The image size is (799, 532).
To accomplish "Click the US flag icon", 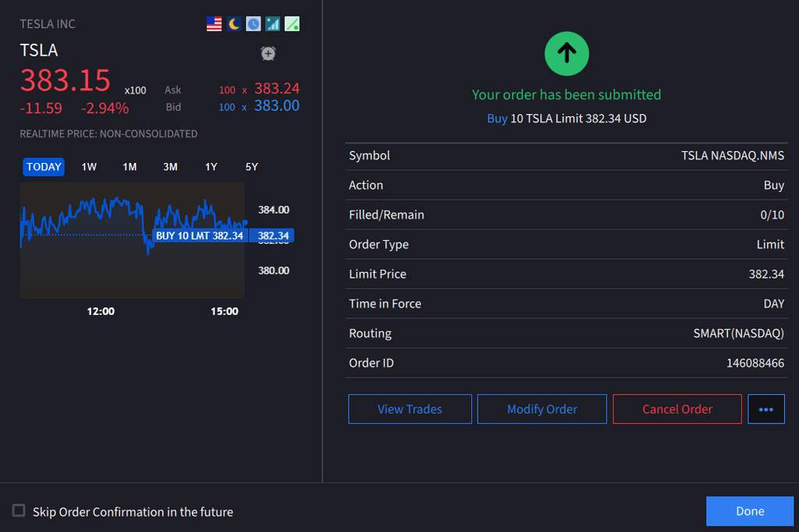I will 215,24.
